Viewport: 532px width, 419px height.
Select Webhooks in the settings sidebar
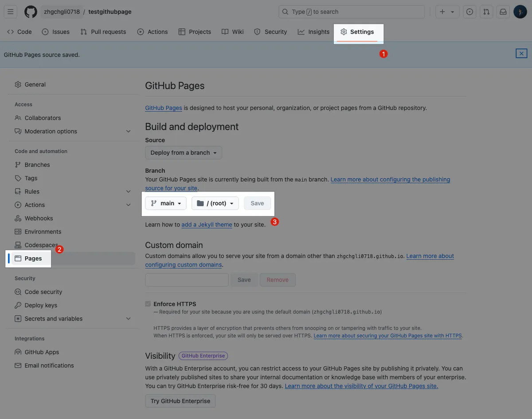[x=39, y=218]
